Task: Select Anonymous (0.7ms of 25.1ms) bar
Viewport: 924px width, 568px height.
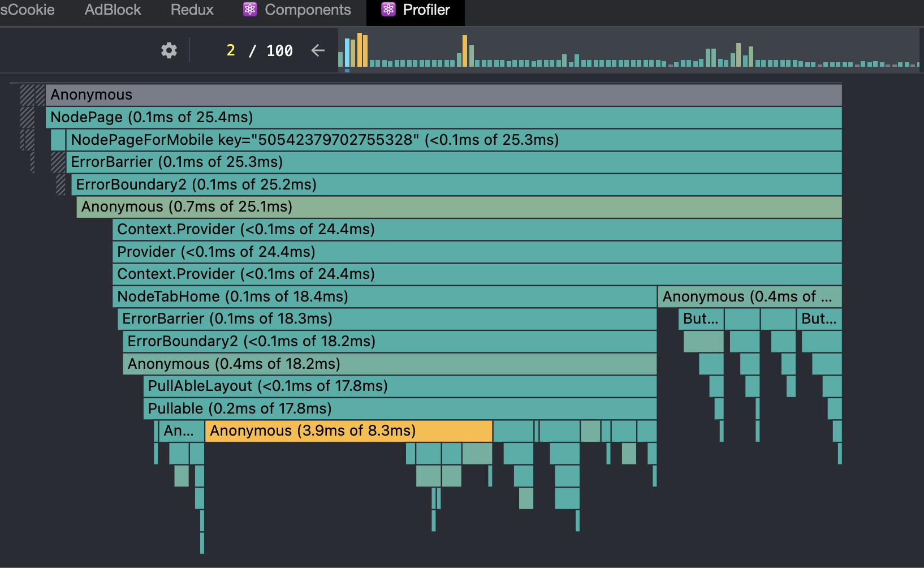Action: [459, 206]
